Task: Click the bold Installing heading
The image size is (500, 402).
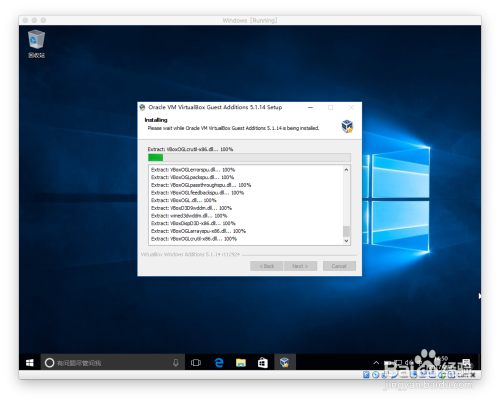Action: [x=156, y=120]
